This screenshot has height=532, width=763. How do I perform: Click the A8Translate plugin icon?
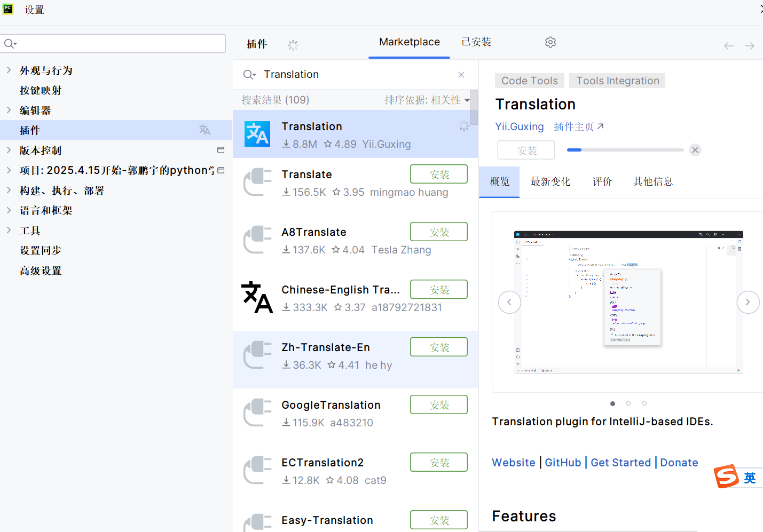257,240
